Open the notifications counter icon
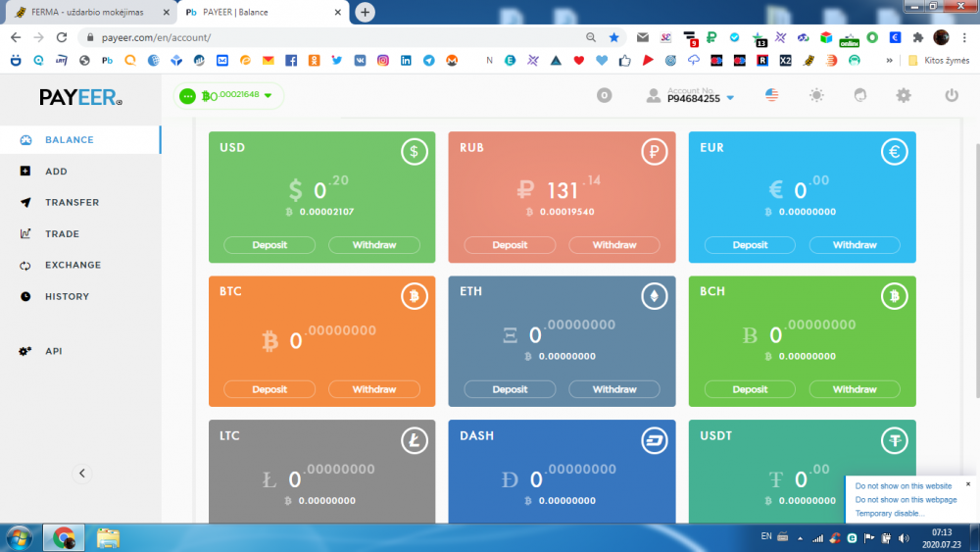 tap(604, 95)
